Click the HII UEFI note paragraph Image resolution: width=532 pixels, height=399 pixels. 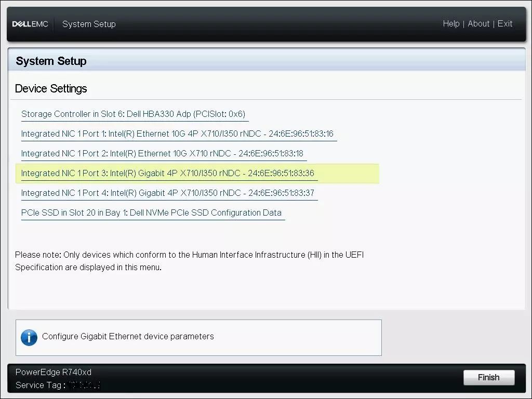coord(189,261)
